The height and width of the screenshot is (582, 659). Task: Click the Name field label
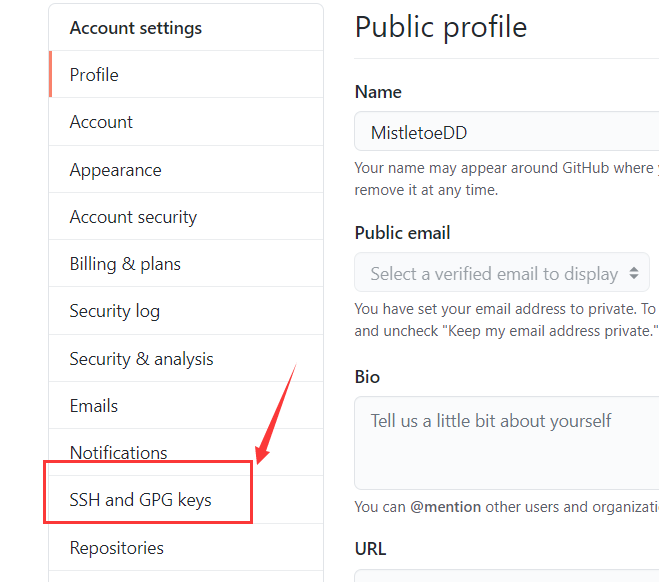[x=378, y=92]
